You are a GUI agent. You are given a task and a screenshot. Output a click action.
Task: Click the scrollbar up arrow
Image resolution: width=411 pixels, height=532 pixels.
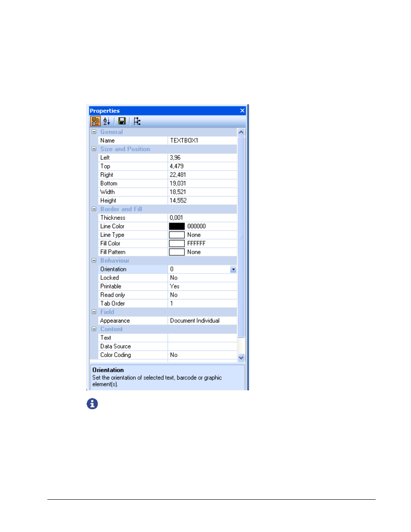point(241,132)
